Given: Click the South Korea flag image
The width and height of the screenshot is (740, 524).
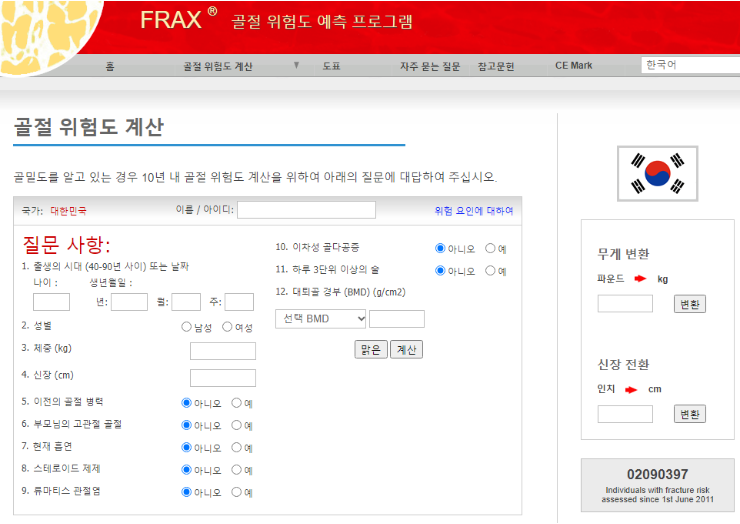Looking at the screenshot, I should [x=657, y=174].
